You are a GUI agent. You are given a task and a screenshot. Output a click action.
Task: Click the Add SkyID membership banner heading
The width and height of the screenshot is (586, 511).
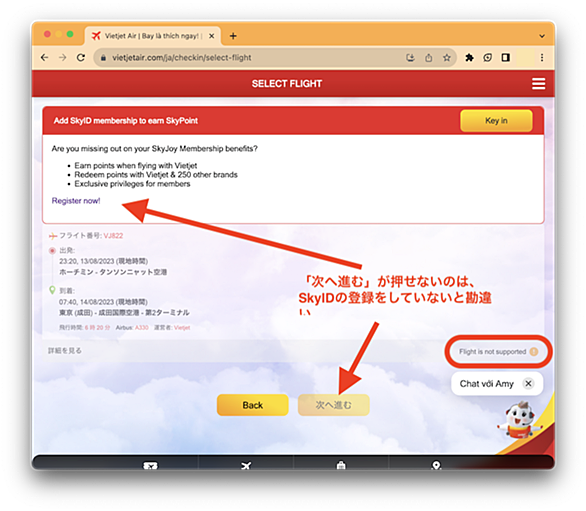[126, 121]
